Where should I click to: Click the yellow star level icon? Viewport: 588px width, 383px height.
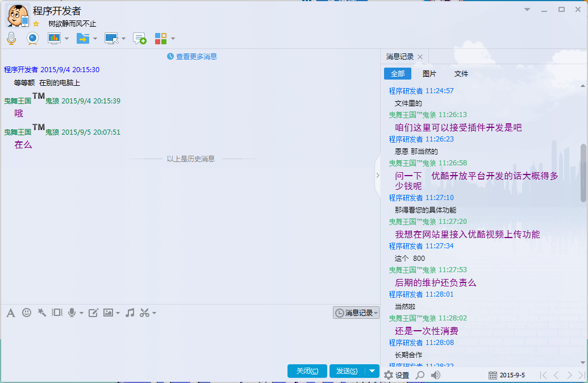pos(36,24)
